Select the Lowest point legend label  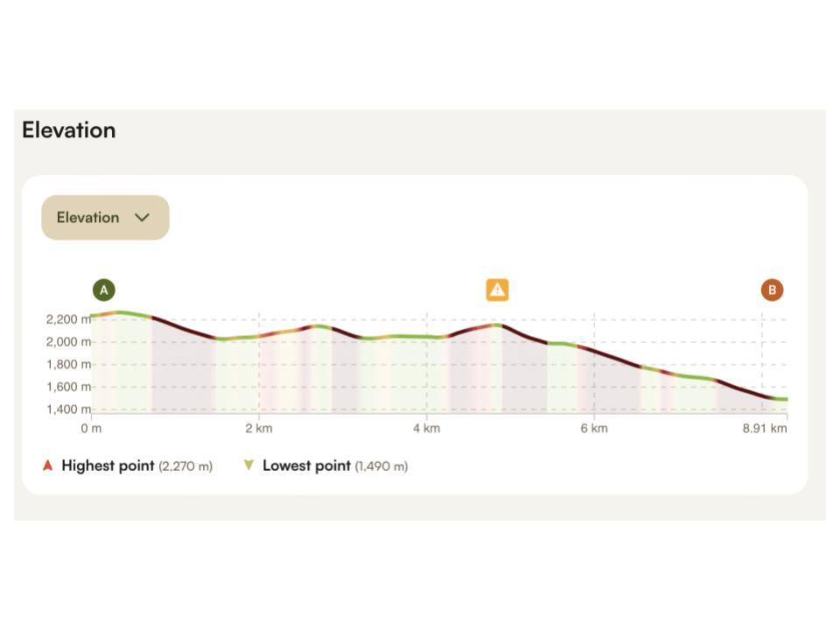pyautogui.click(x=306, y=465)
